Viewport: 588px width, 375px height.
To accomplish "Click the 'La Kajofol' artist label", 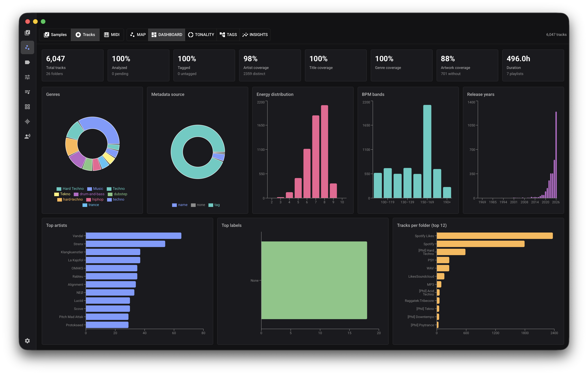I will tap(75, 260).
